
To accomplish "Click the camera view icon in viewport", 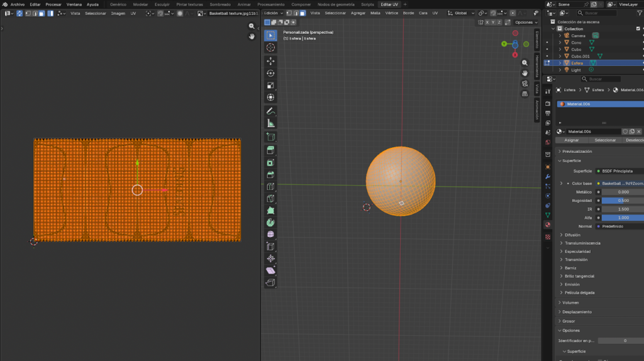I will (525, 84).
